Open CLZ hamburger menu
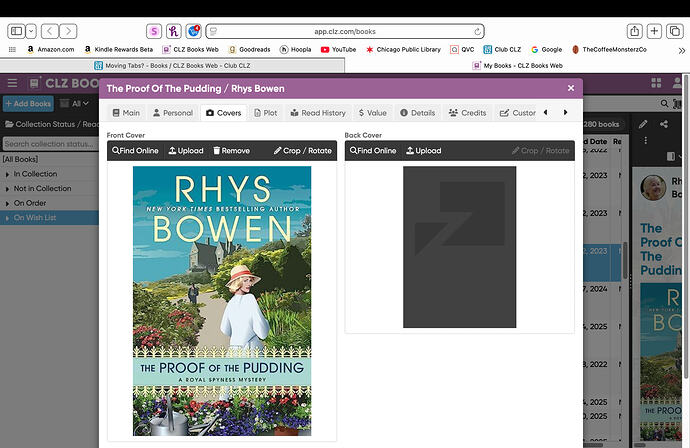The image size is (690, 448). click(12, 83)
